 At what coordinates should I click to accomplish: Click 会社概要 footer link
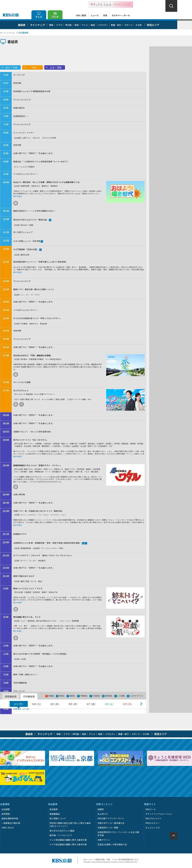tap(6, 809)
